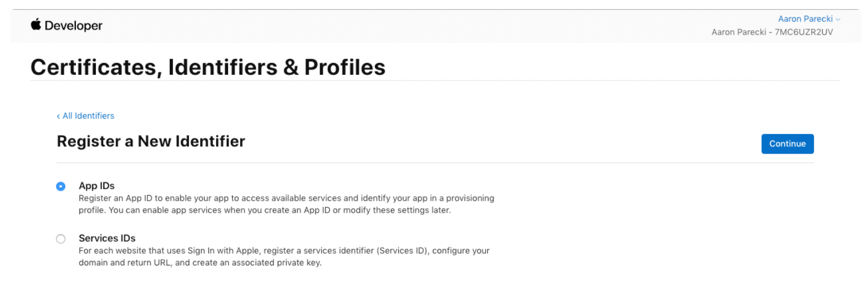This screenshot has height=287, width=868.
Task: Select the App IDs radio button
Action: coord(61,186)
